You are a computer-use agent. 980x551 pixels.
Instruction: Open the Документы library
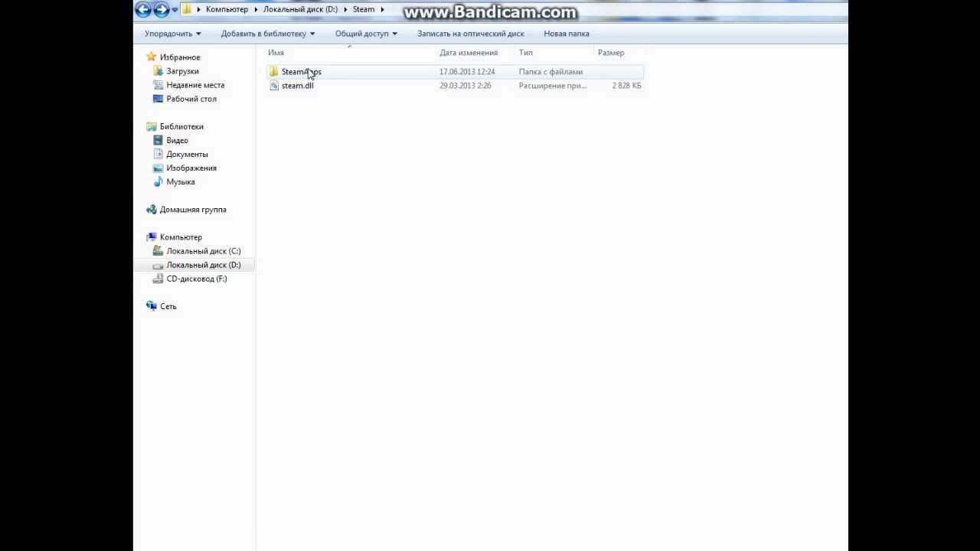(187, 154)
